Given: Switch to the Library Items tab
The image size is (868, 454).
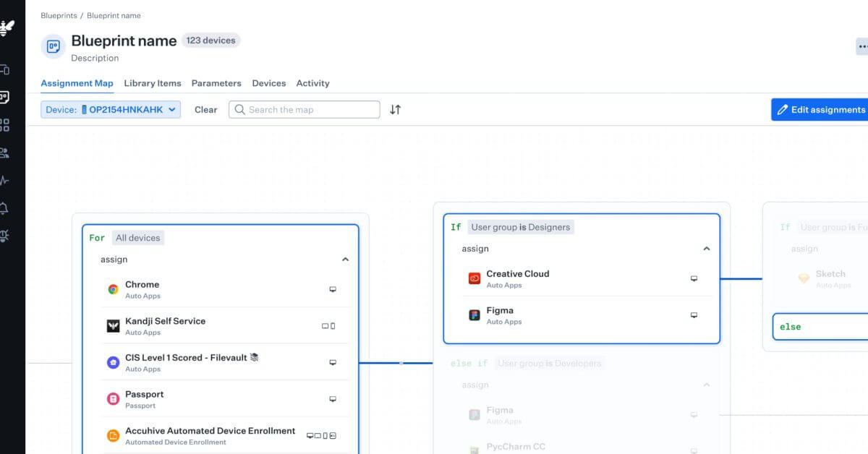Looking at the screenshot, I should click(x=153, y=83).
